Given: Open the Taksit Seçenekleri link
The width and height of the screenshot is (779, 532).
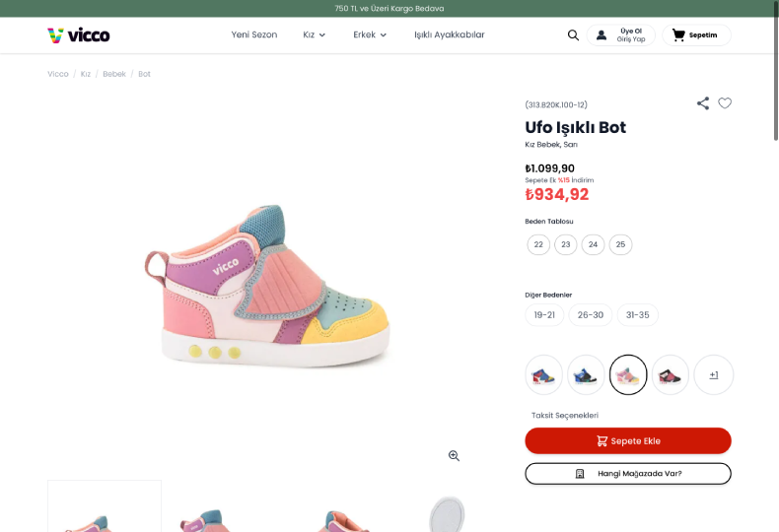Looking at the screenshot, I should coord(565,415).
